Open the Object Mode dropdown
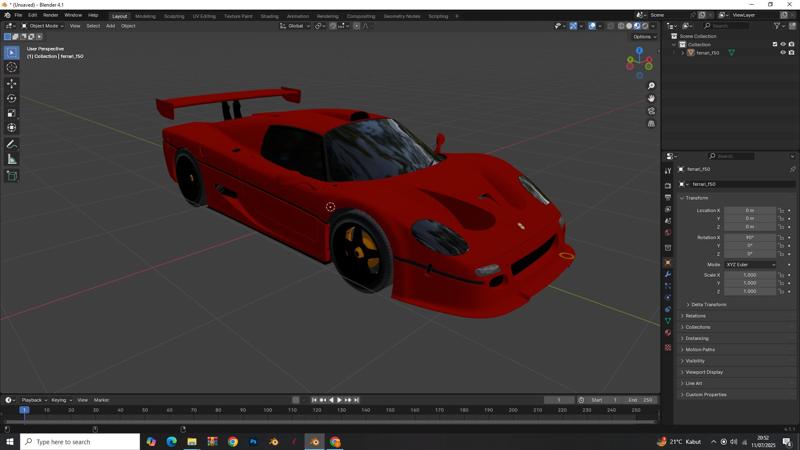This screenshot has height=450, width=800. (42, 26)
